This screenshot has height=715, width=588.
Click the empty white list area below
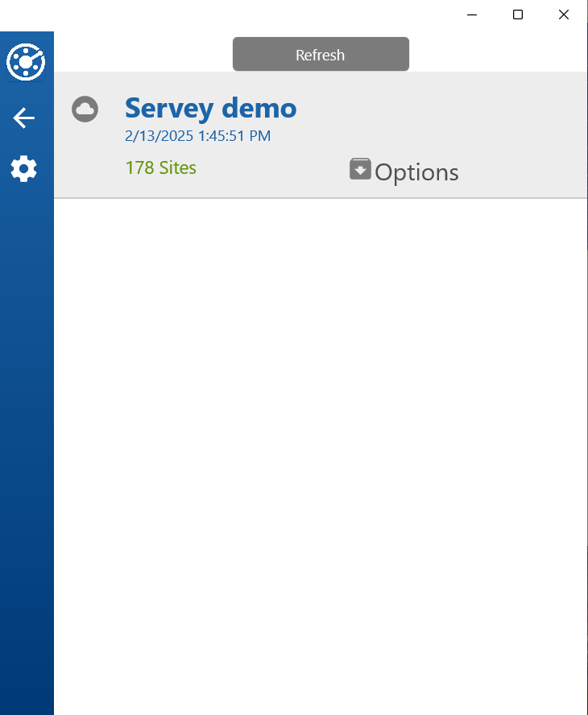pos(321,456)
